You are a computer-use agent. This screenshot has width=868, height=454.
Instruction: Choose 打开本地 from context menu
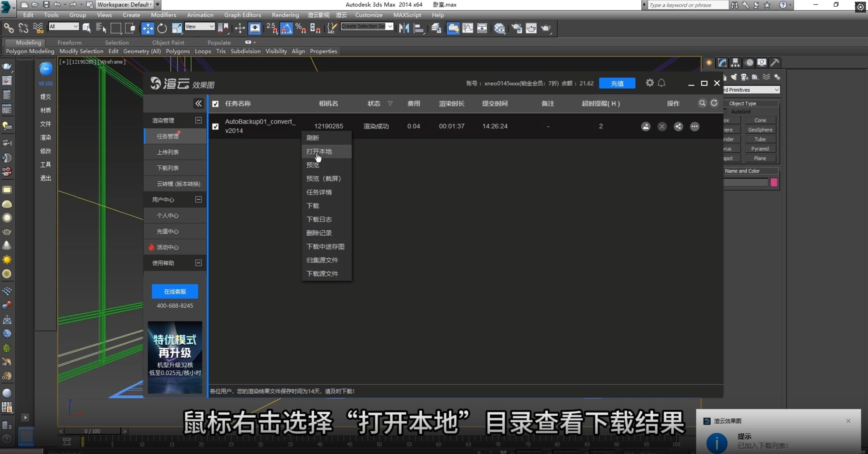tap(319, 151)
